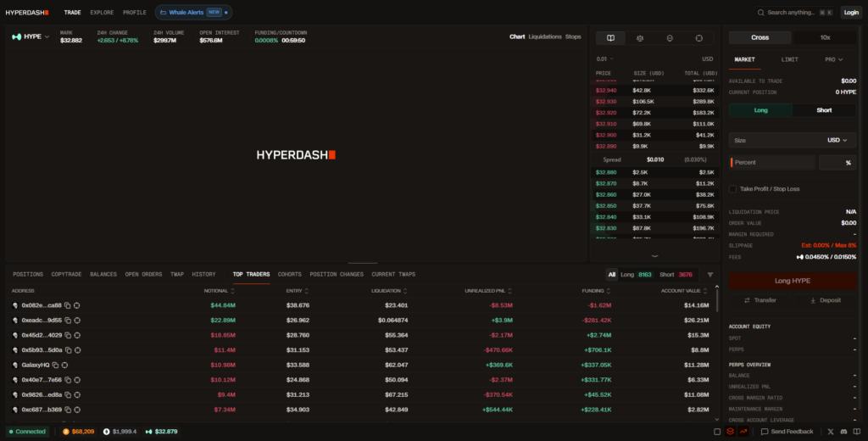Filter top traders by Short 3676
The image size is (868, 441).
(676, 275)
